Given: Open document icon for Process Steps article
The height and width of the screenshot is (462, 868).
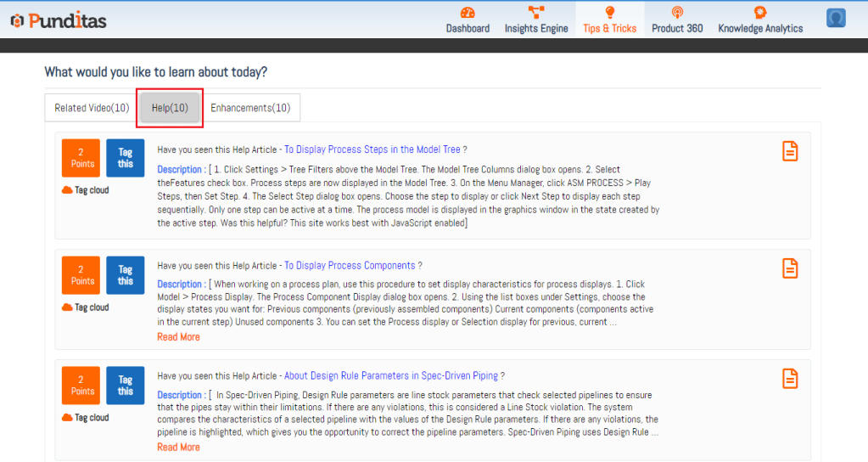Looking at the screenshot, I should click(790, 151).
